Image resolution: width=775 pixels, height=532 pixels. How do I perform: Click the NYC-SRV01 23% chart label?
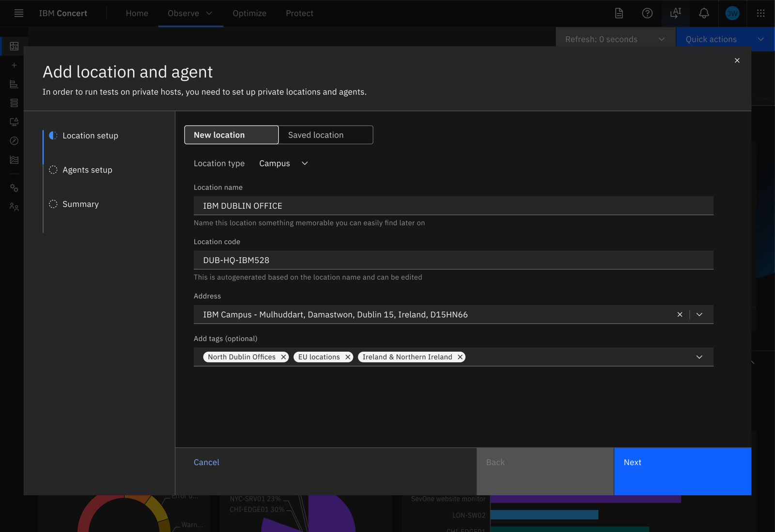pyautogui.click(x=255, y=499)
